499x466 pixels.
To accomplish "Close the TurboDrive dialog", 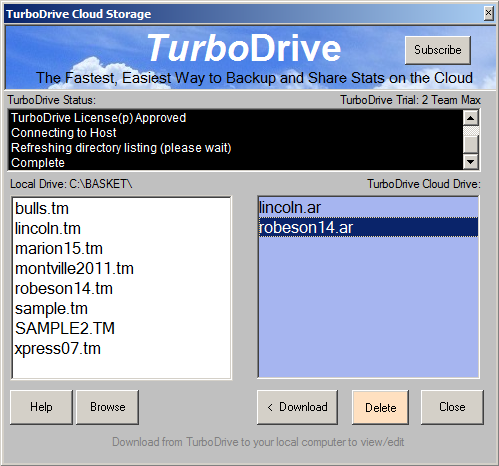I will (x=452, y=407).
